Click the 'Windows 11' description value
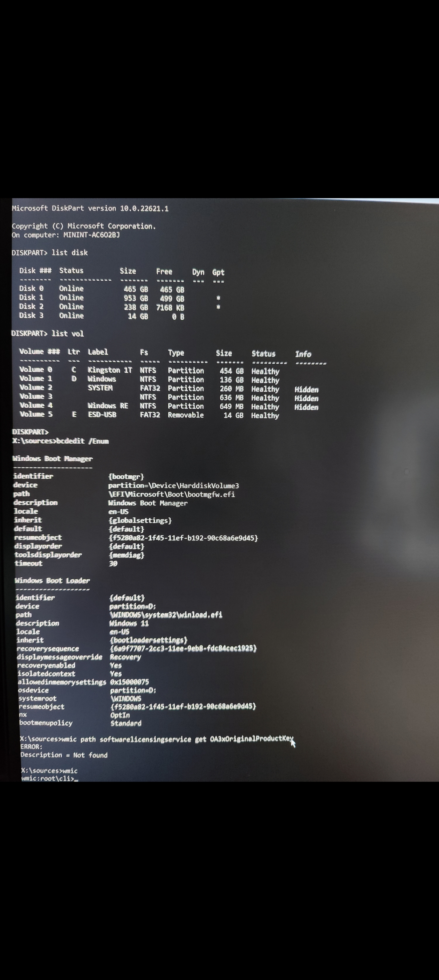 129,623
